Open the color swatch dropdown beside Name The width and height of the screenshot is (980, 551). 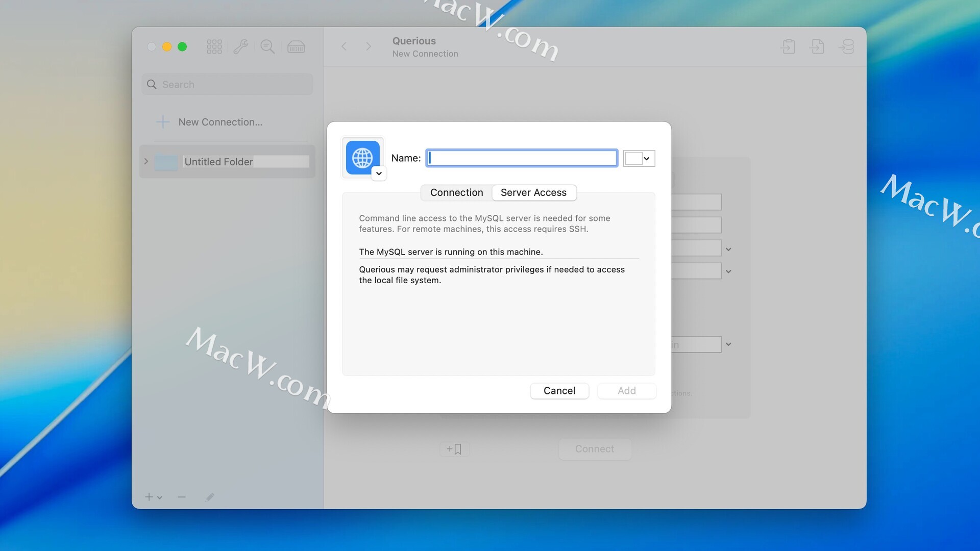pos(639,158)
